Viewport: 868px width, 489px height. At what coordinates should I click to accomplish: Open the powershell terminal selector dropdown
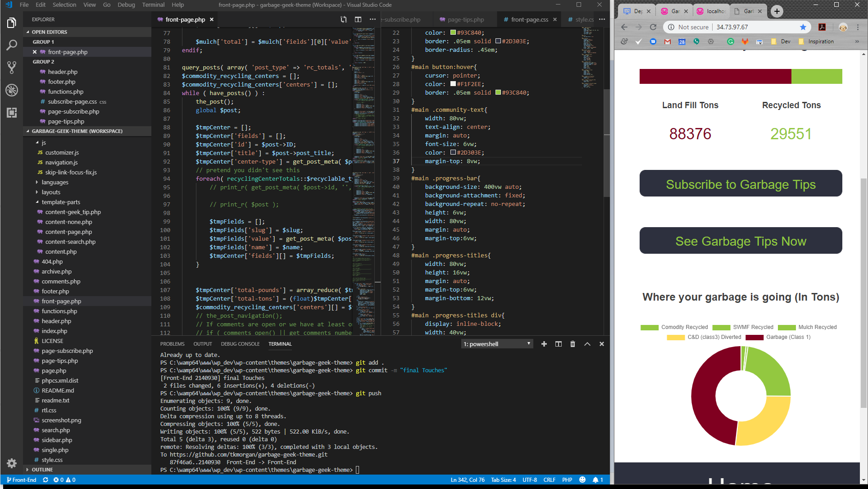pos(497,344)
